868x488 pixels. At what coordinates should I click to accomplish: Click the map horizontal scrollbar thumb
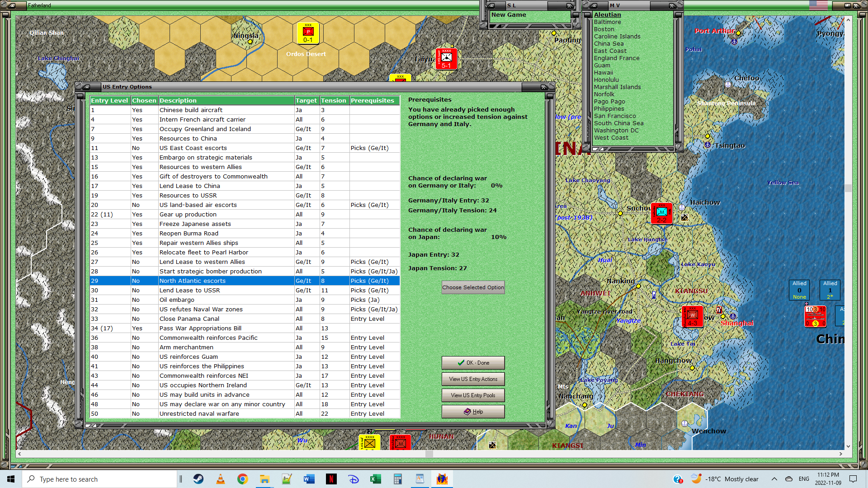pos(429,454)
